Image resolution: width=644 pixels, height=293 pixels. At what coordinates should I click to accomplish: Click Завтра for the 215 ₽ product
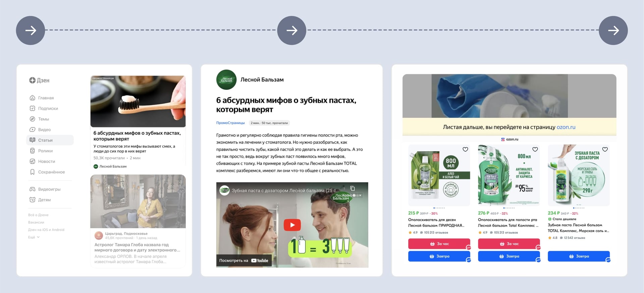click(439, 256)
